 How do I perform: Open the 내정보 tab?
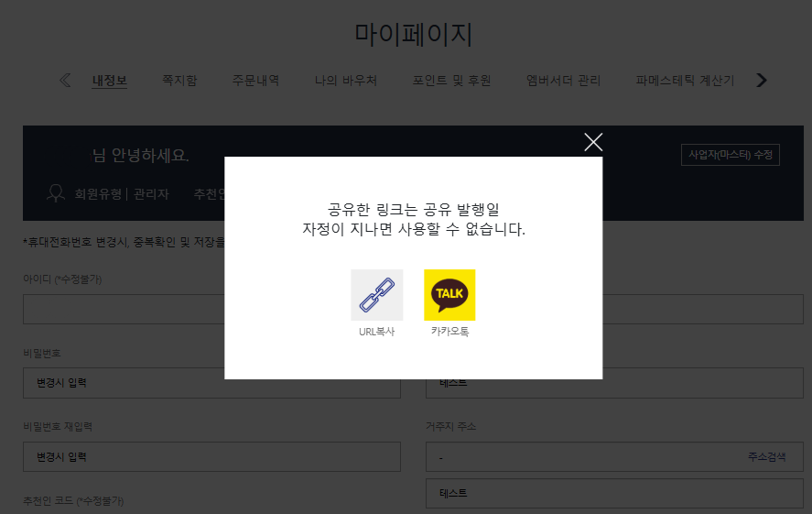click(109, 81)
